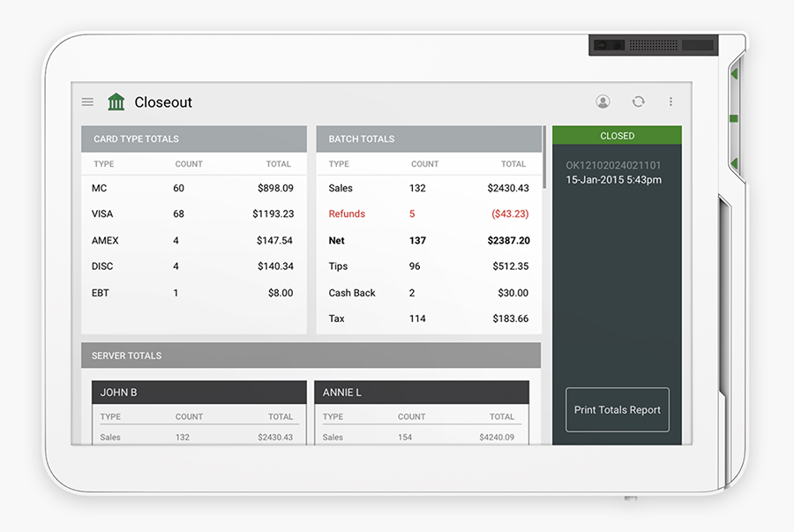
Task: Open the three-dot overflow menu
Action: click(671, 101)
